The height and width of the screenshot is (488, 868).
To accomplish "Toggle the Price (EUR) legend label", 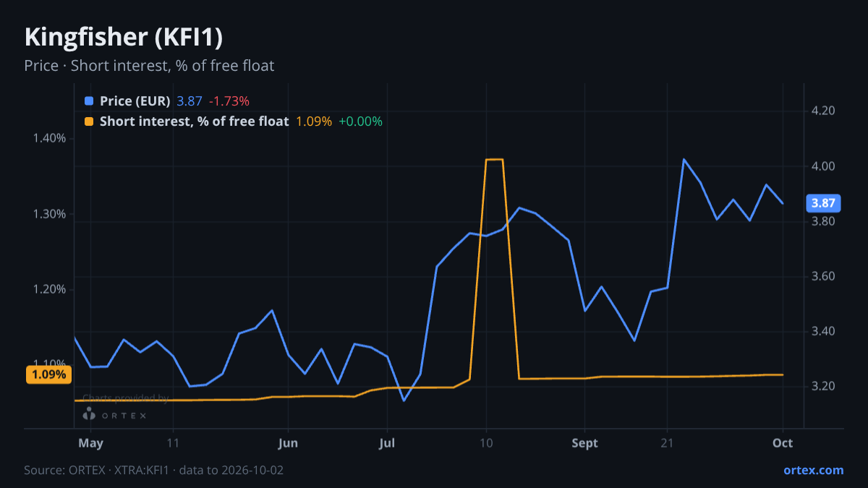I will click(135, 101).
